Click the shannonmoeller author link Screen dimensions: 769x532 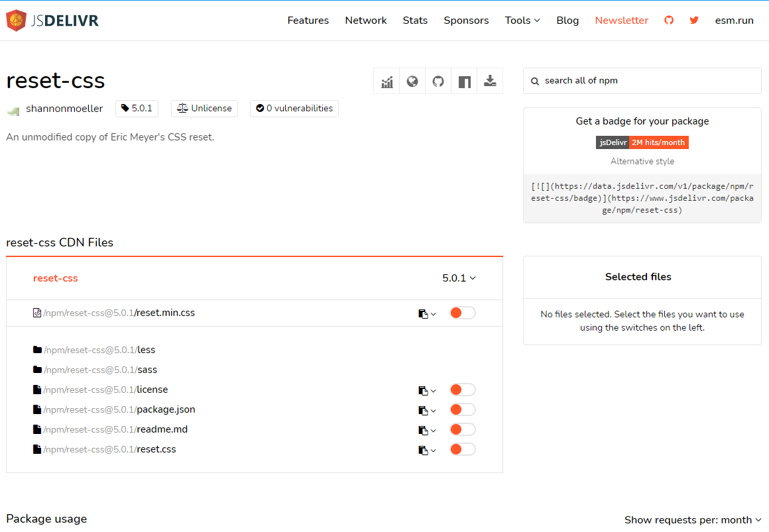[x=64, y=109]
